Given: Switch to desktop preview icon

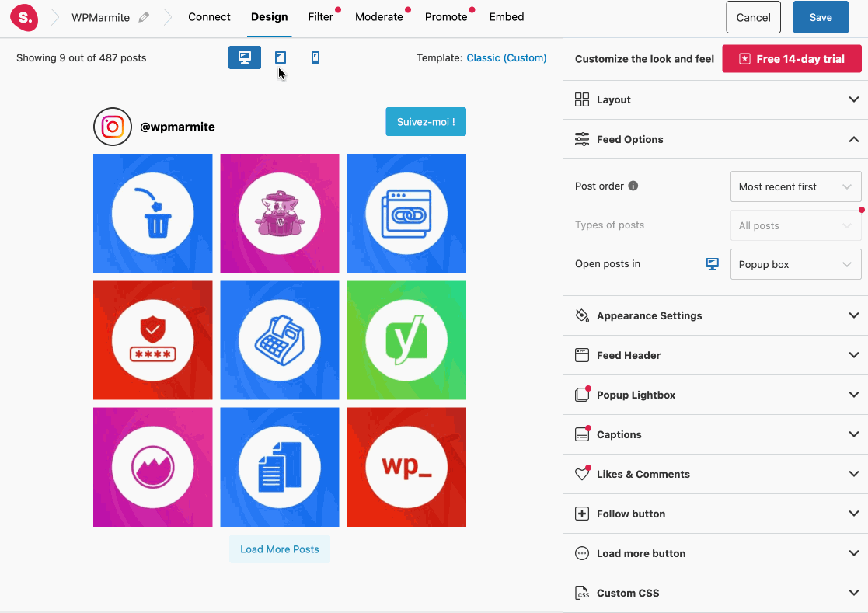Looking at the screenshot, I should (245, 57).
